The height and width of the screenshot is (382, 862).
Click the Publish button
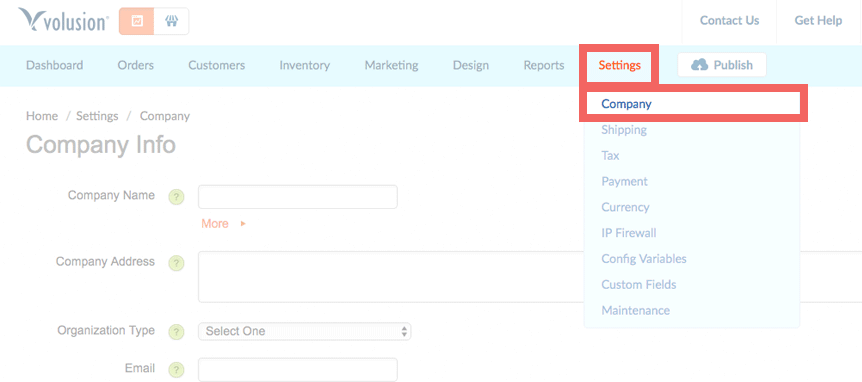[x=722, y=65]
